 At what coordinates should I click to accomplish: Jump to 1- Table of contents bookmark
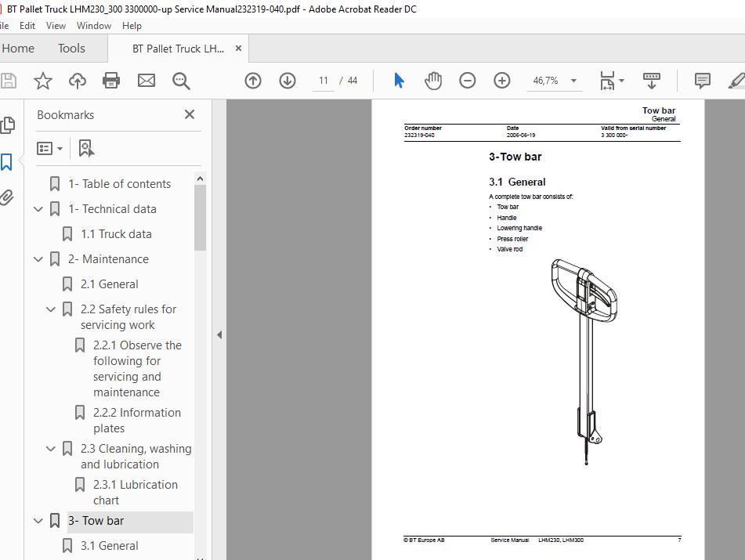pos(119,184)
